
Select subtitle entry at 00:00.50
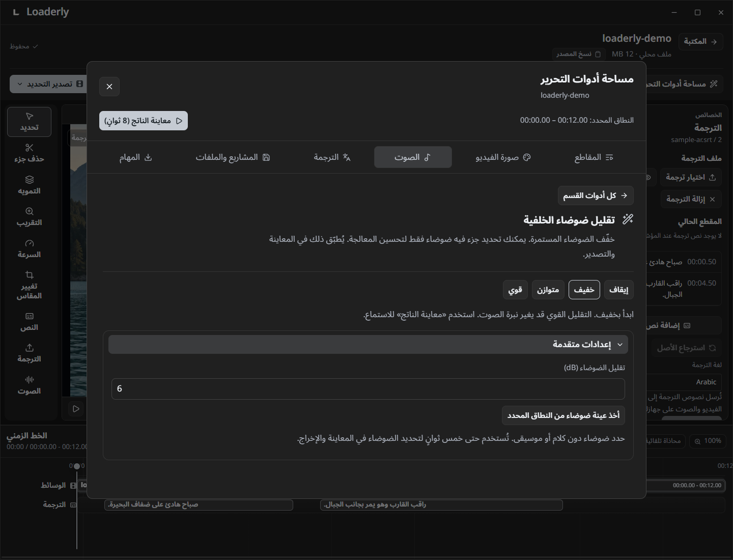pyautogui.click(x=684, y=262)
